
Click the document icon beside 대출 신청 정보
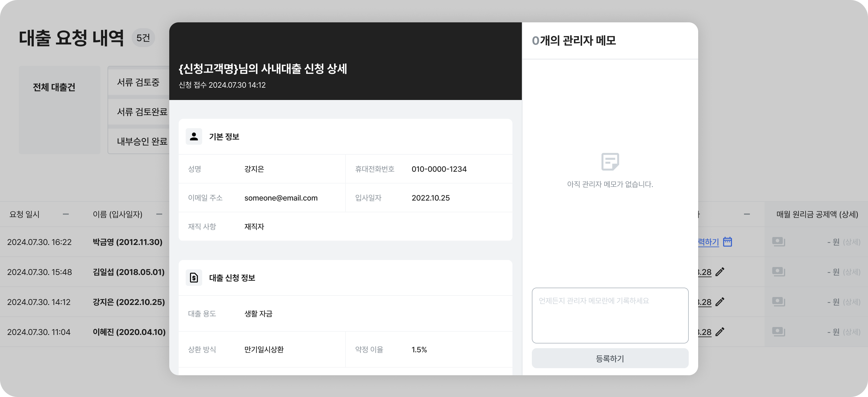coord(194,278)
